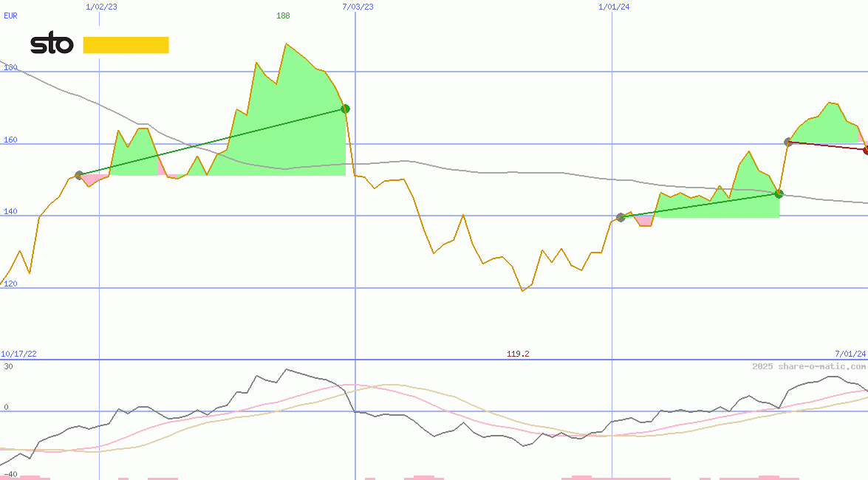Screen dimensions: 868x480
Task: Click the 119.2 low price label
Action: click(518, 354)
